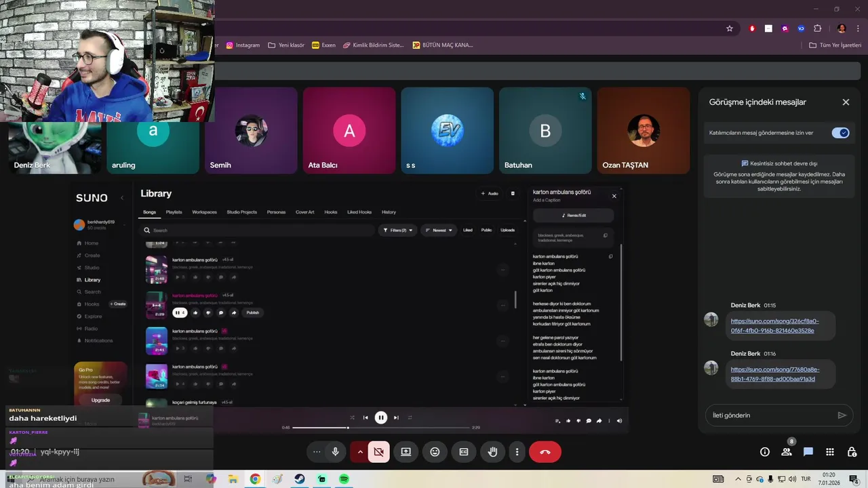Toggle allow participants to send messages
The height and width of the screenshot is (488, 868).
(841, 133)
